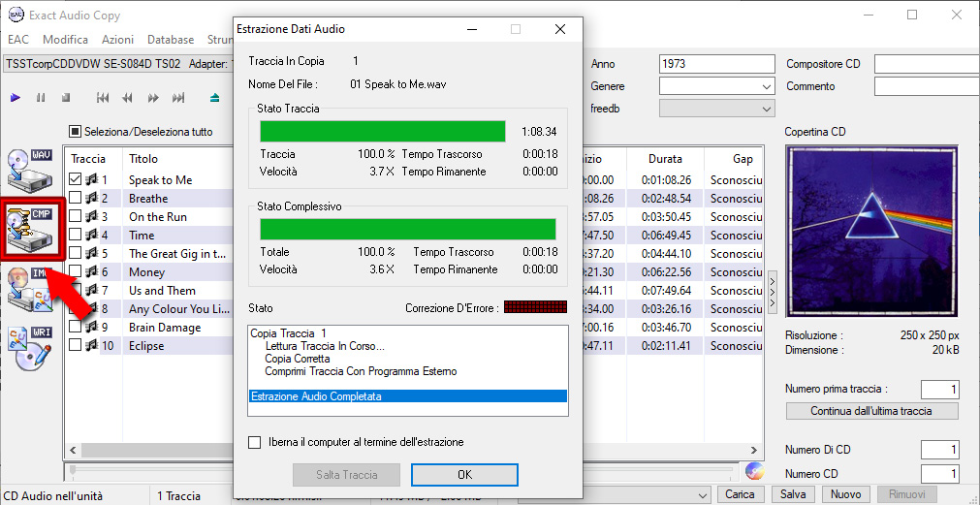
Task: Click the Pause playback button
Action: point(41,98)
